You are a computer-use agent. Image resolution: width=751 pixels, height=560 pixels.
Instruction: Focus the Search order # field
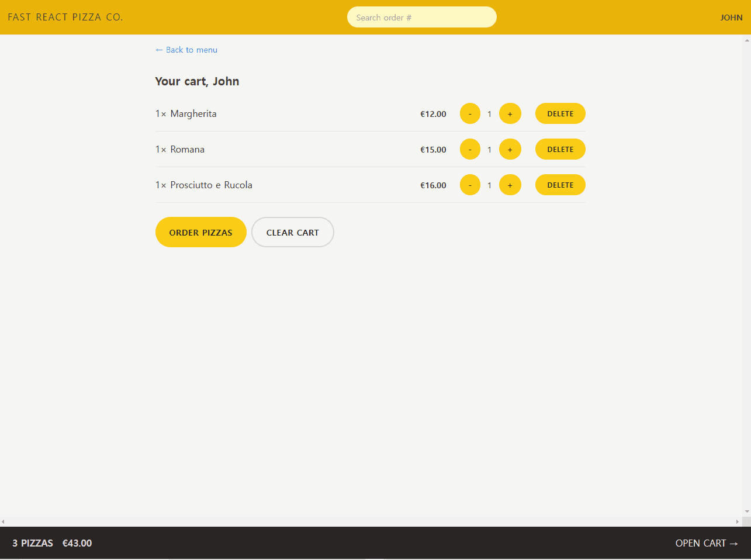coord(421,17)
